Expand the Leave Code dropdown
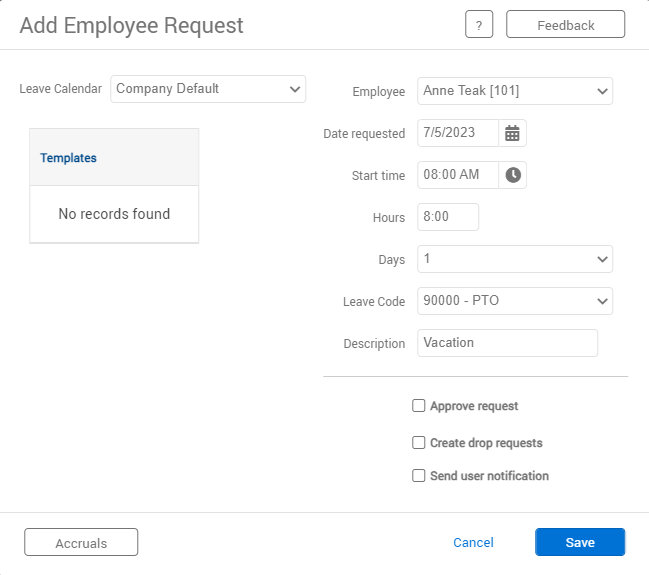Image resolution: width=649 pixels, height=575 pixels. point(515,301)
